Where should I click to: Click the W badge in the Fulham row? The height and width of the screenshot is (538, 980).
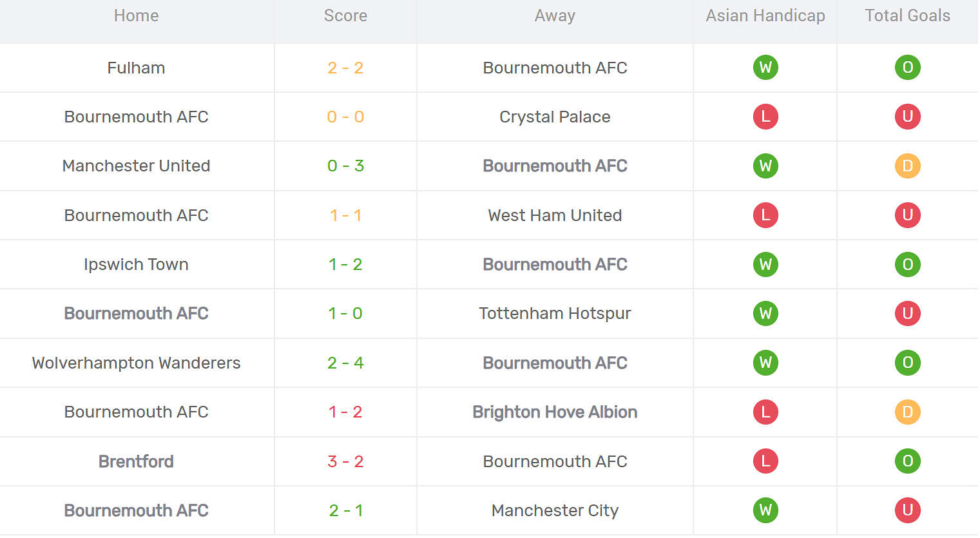click(765, 68)
